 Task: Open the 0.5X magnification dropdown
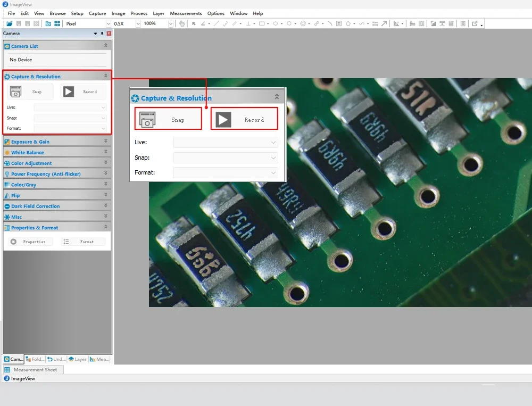point(138,23)
